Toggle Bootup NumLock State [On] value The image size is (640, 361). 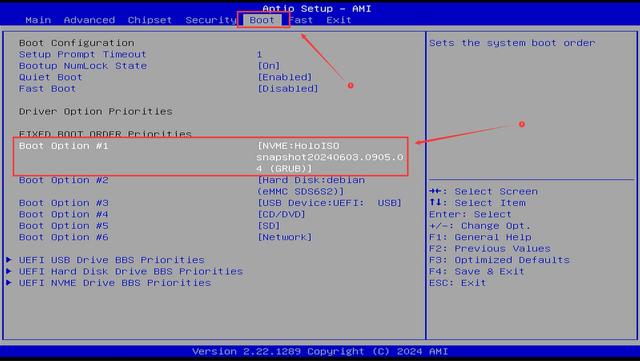coord(269,66)
